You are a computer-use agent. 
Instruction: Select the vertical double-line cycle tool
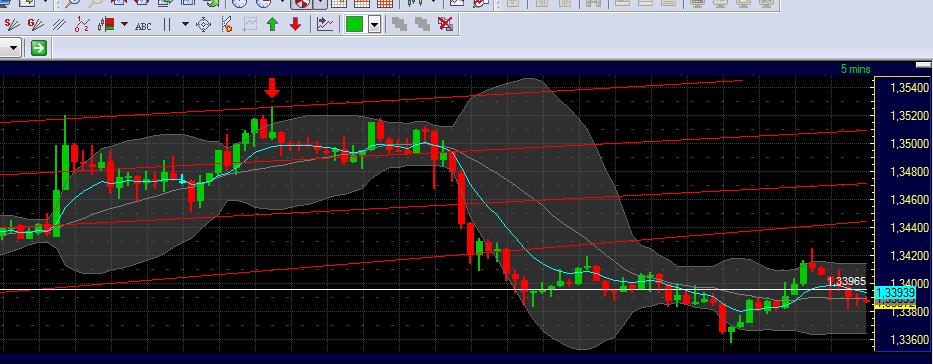pyautogui.click(x=167, y=25)
